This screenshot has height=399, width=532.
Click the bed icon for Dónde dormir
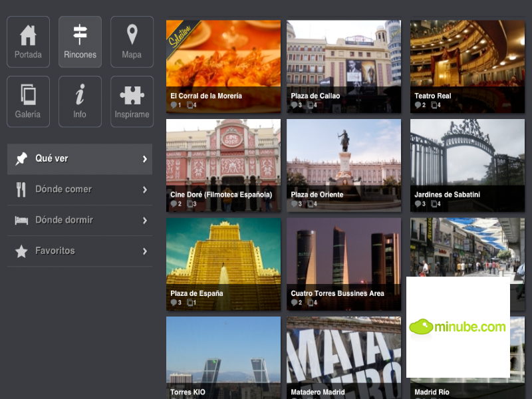(21, 221)
